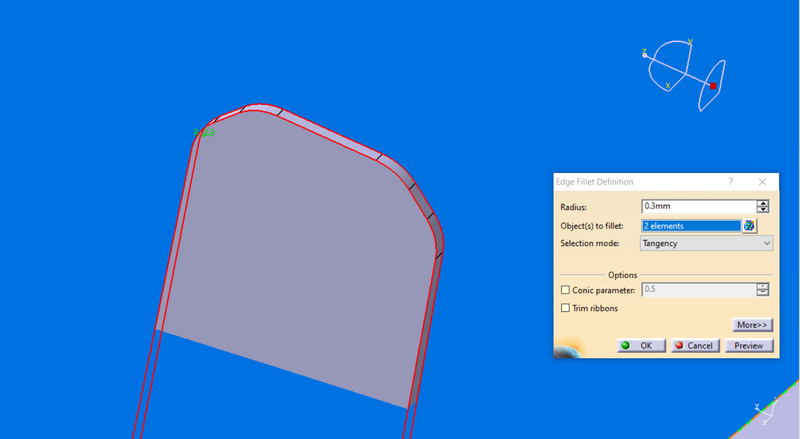Enable the Conic parameter checkbox
The width and height of the screenshot is (800, 439).
point(565,290)
